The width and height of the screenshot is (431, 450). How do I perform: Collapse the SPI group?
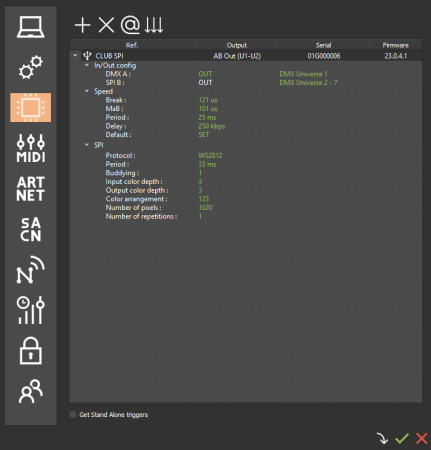(x=87, y=145)
